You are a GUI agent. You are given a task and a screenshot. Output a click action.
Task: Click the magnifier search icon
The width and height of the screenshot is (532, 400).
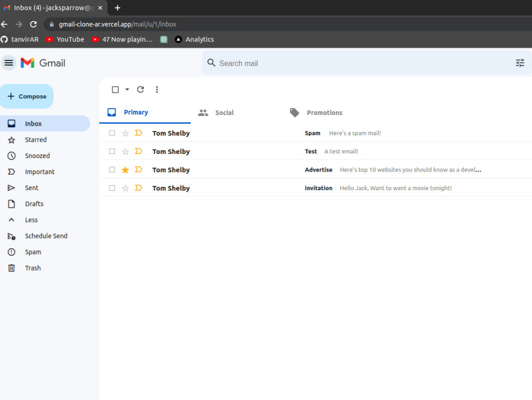(211, 63)
